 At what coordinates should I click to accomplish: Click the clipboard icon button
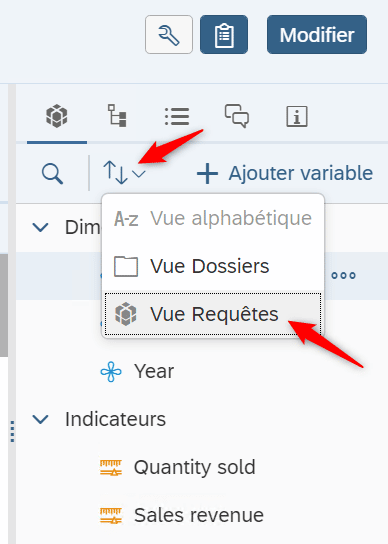tap(224, 35)
